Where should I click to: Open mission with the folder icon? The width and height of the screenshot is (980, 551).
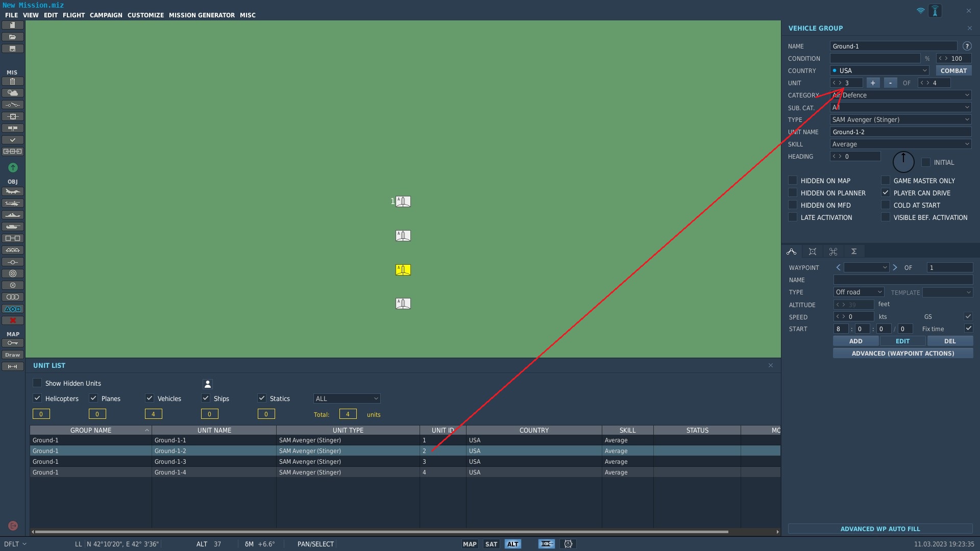pyautogui.click(x=12, y=37)
